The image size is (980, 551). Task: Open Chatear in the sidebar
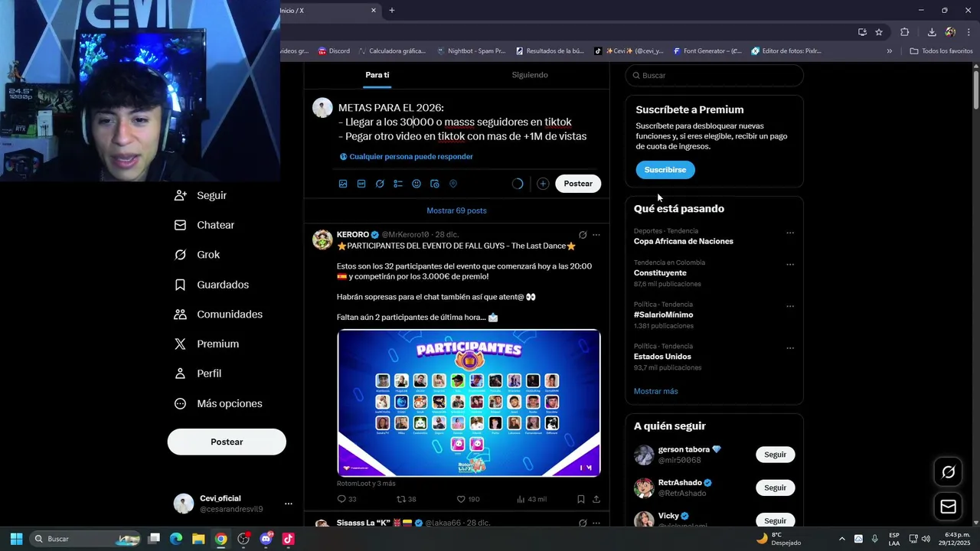coord(204,225)
